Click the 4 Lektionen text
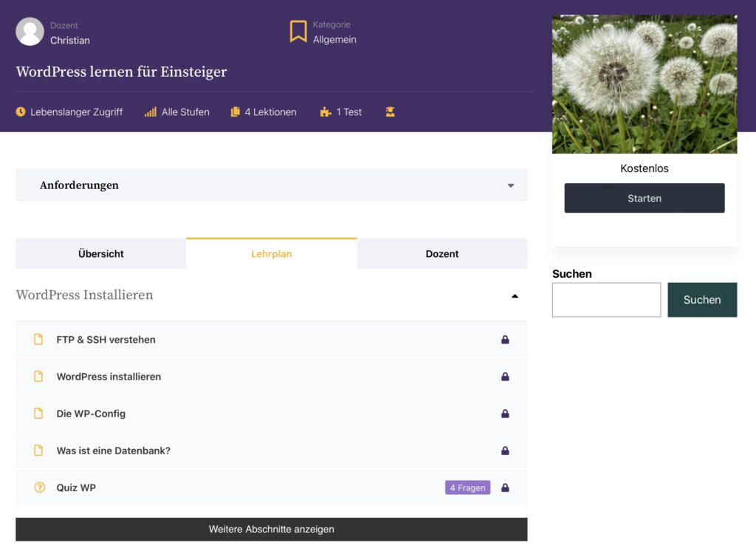This screenshot has width=756, height=551. 270,112
